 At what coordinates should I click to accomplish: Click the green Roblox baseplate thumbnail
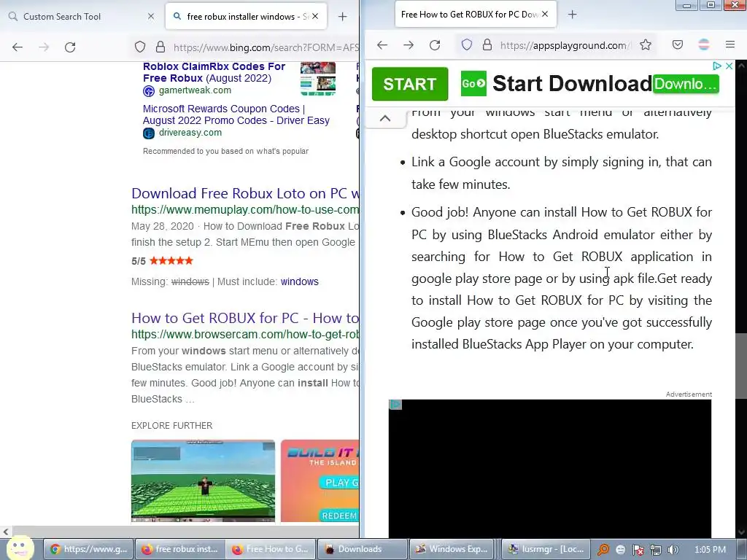(203, 481)
